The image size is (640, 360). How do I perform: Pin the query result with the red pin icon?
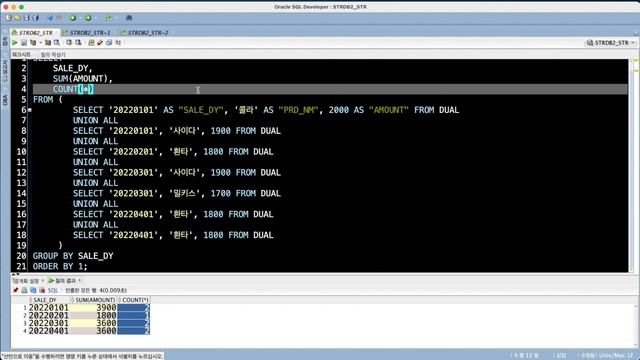16,290
